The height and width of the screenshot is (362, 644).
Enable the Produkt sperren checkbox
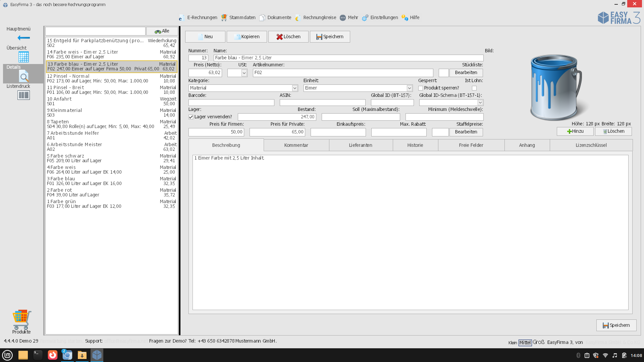(421, 88)
